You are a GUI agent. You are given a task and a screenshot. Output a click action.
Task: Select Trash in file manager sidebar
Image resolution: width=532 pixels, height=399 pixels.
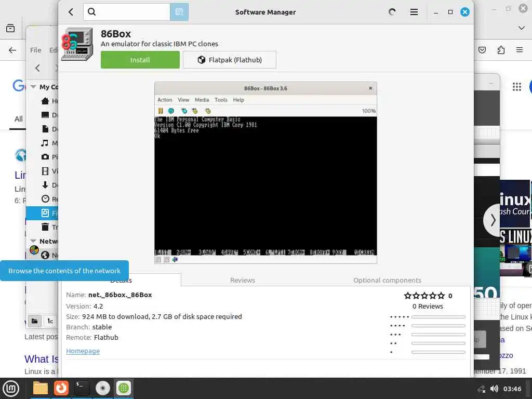pyautogui.click(x=45, y=227)
